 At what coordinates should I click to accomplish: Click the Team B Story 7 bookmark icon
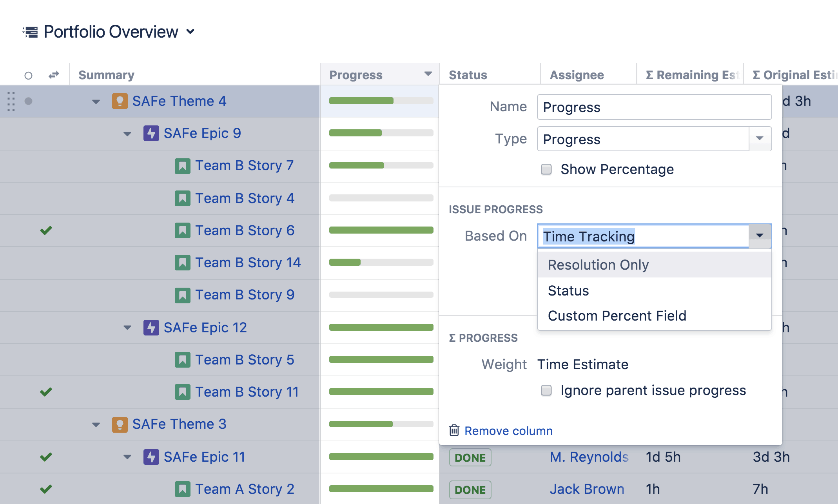click(x=182, y=166)
